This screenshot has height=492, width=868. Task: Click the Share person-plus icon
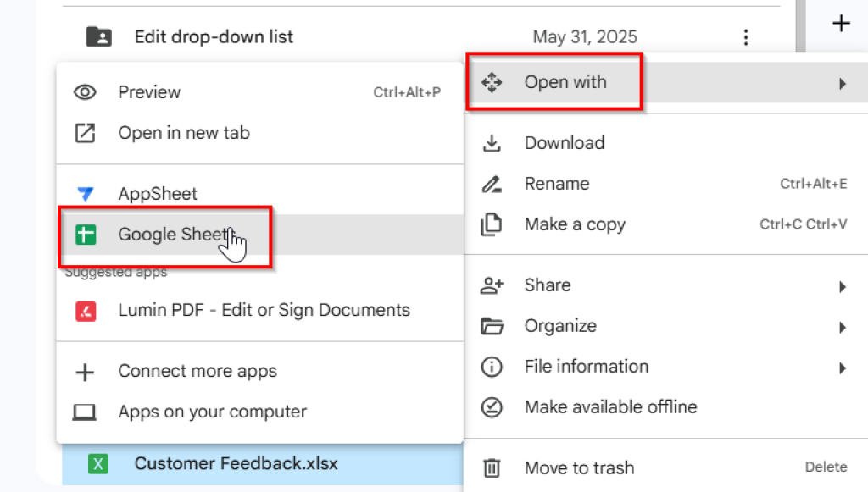pos(492,285)
